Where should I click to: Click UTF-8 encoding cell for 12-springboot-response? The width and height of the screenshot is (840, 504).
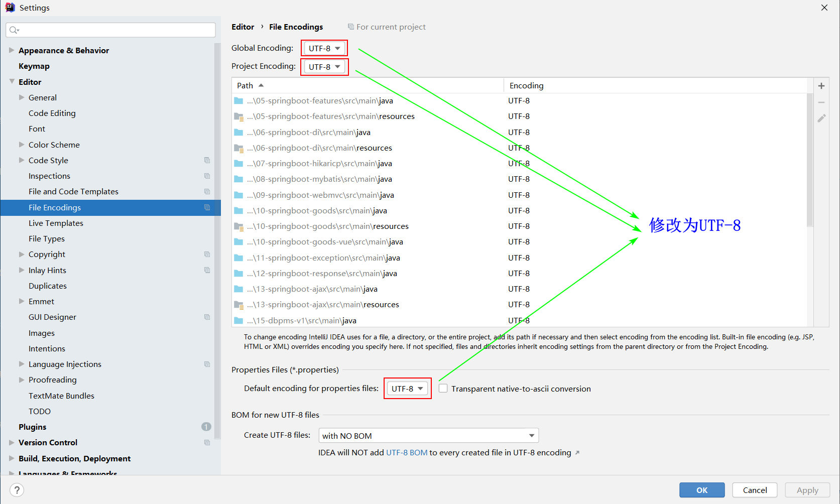coord(519,274)
